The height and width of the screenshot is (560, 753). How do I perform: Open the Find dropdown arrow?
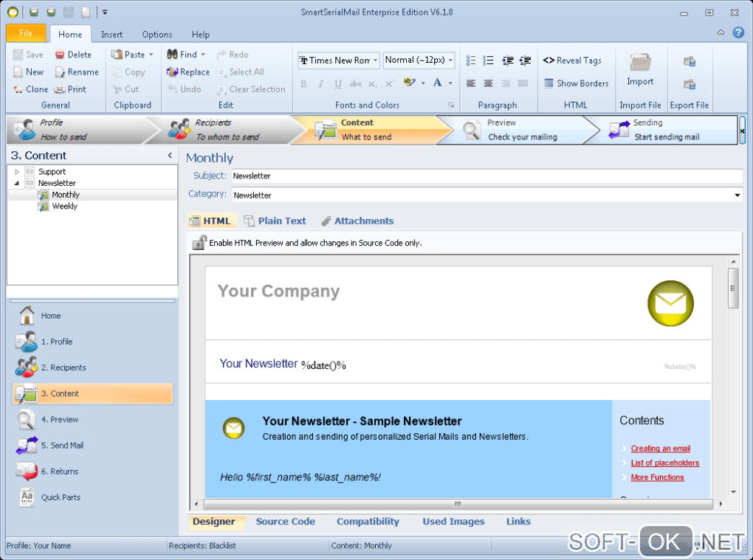pos(203,54)
